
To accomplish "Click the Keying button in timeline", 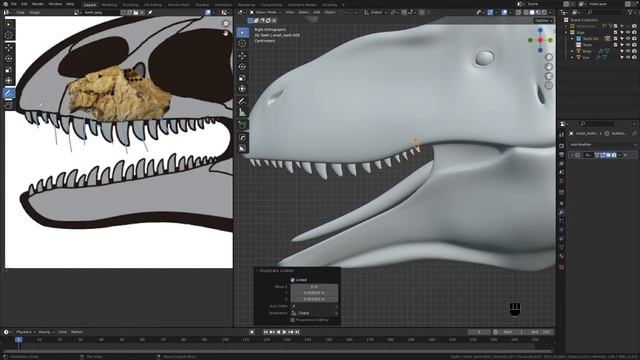I will tap(46, 332).
